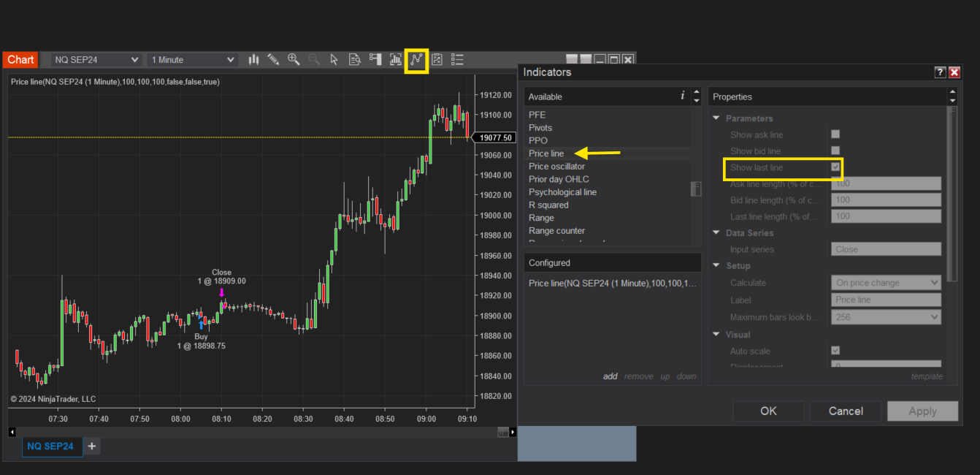Screen dimensions: 980x475
Task: Click the Cancel button
Action: 846,411
